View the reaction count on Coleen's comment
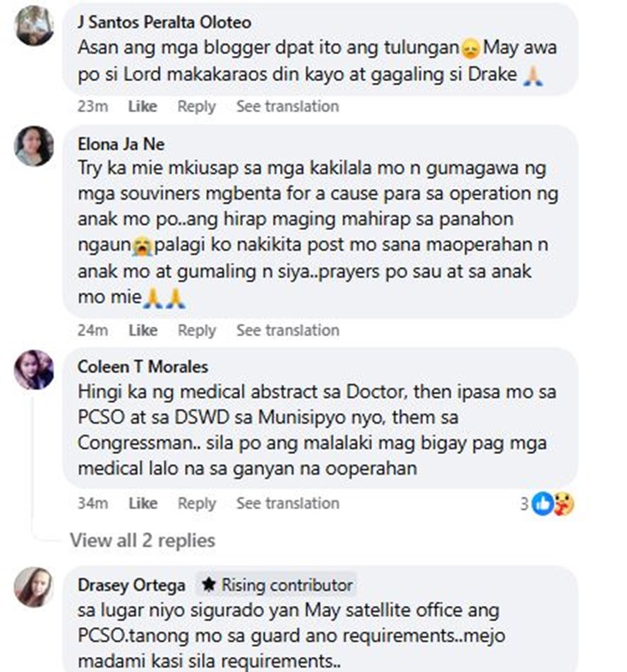This screenshot has width=627, height=672. coord(524,504)
